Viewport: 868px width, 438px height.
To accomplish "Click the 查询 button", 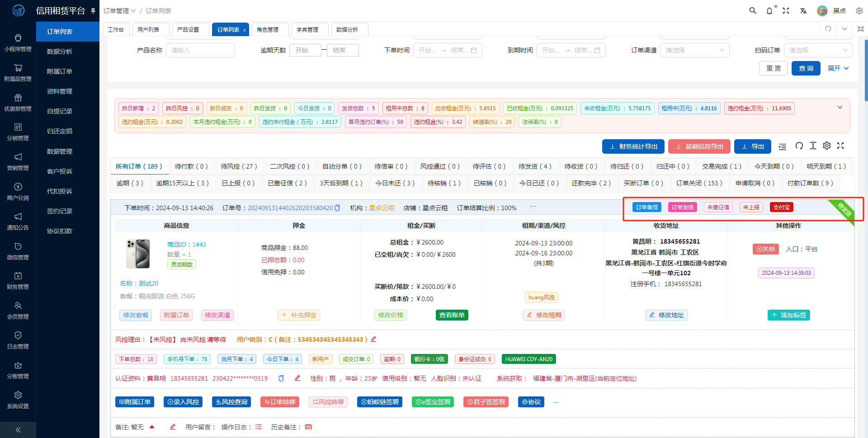I will tap(806, 68).
